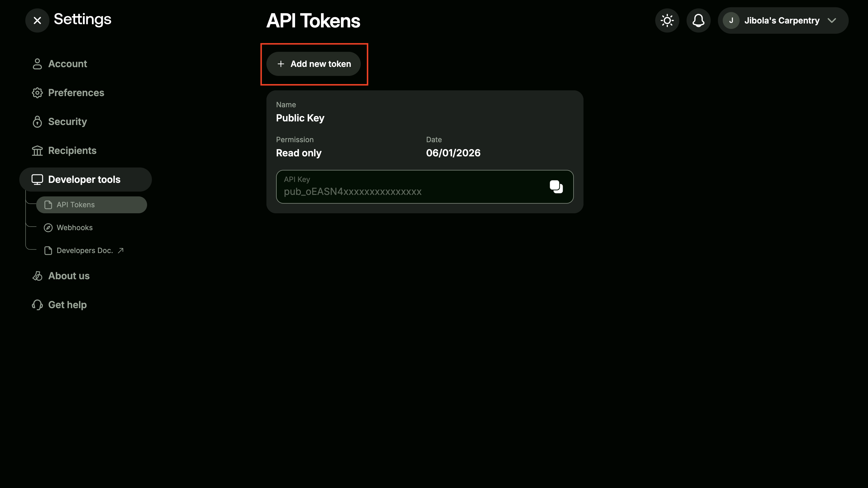The image size is (868, 488).
Task: Click Get help headset icon
Action: (x=37, y=305)
